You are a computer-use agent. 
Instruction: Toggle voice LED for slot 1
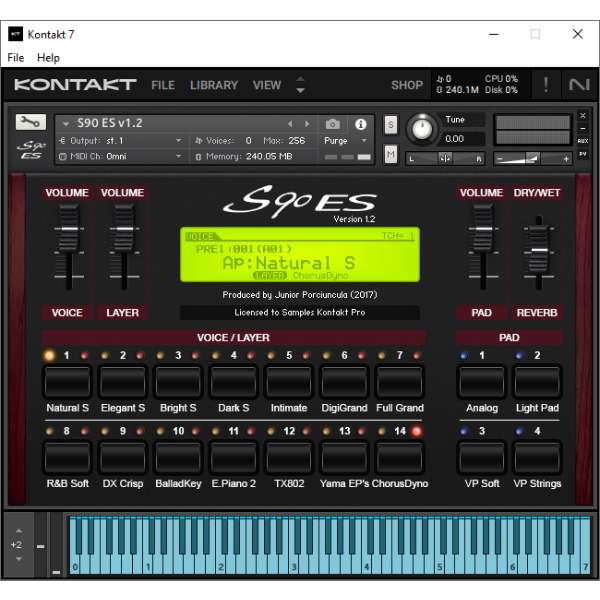pos(49,355)
